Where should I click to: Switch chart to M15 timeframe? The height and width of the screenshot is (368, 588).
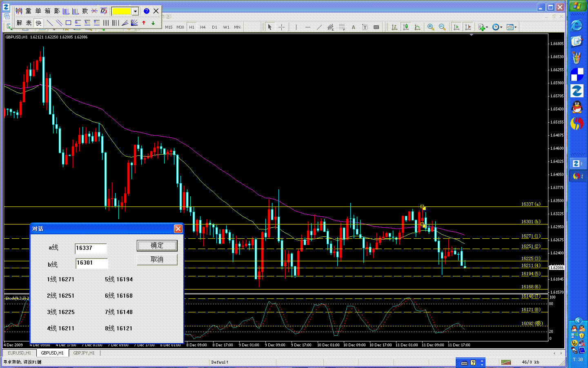[x=169, y=27]
